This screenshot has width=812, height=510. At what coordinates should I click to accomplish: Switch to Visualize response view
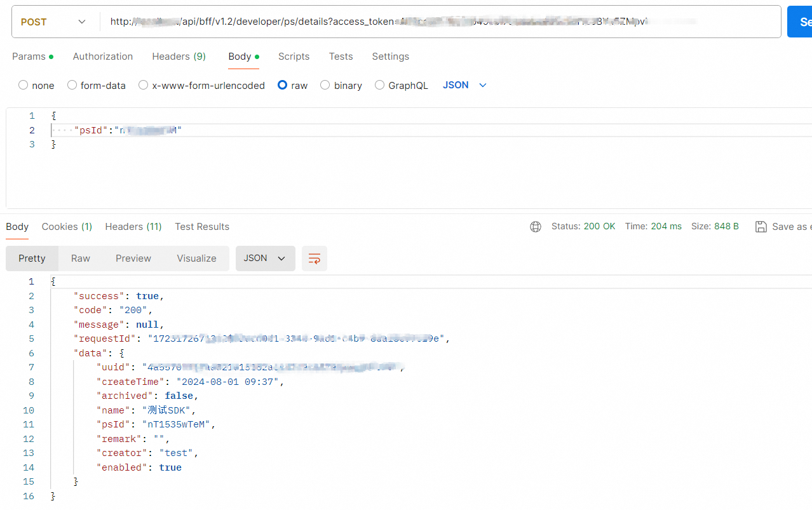196,258
